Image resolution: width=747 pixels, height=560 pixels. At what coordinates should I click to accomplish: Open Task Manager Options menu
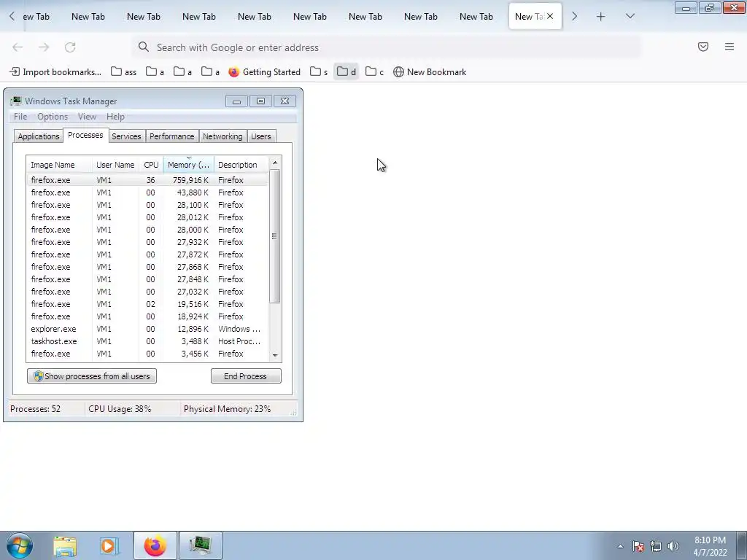click(53, 117)
